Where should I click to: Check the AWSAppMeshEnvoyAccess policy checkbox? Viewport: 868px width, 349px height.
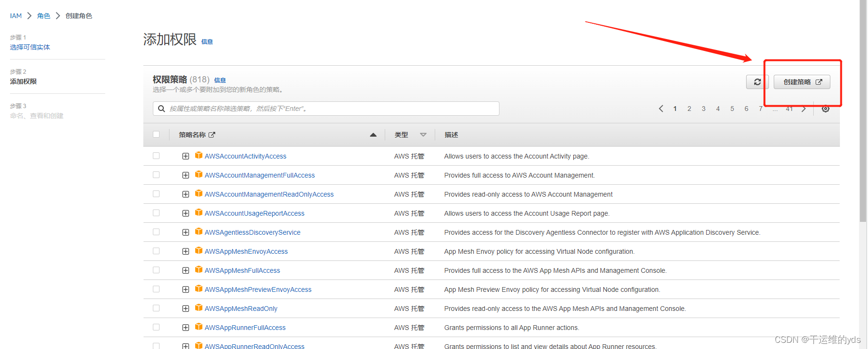pos(156,251)
